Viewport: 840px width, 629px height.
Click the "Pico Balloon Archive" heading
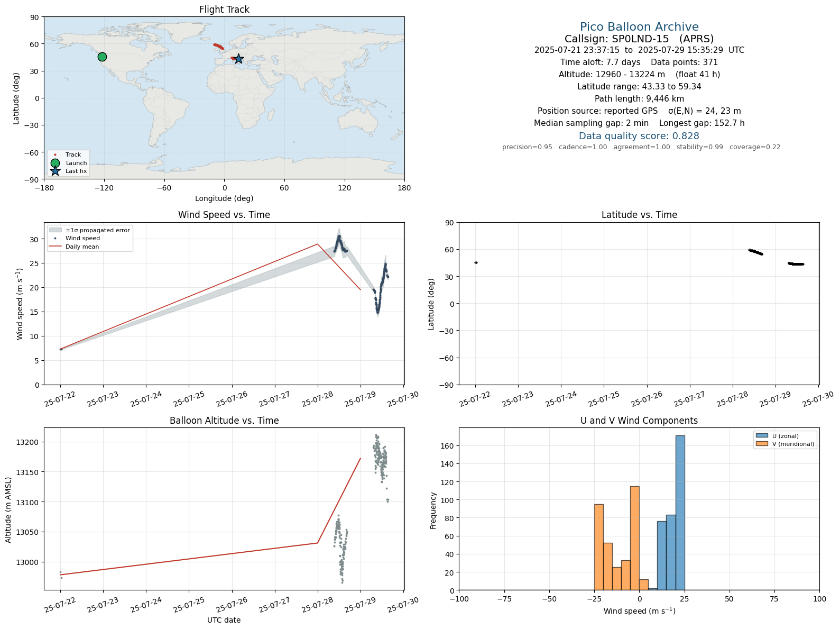(639, 27)
